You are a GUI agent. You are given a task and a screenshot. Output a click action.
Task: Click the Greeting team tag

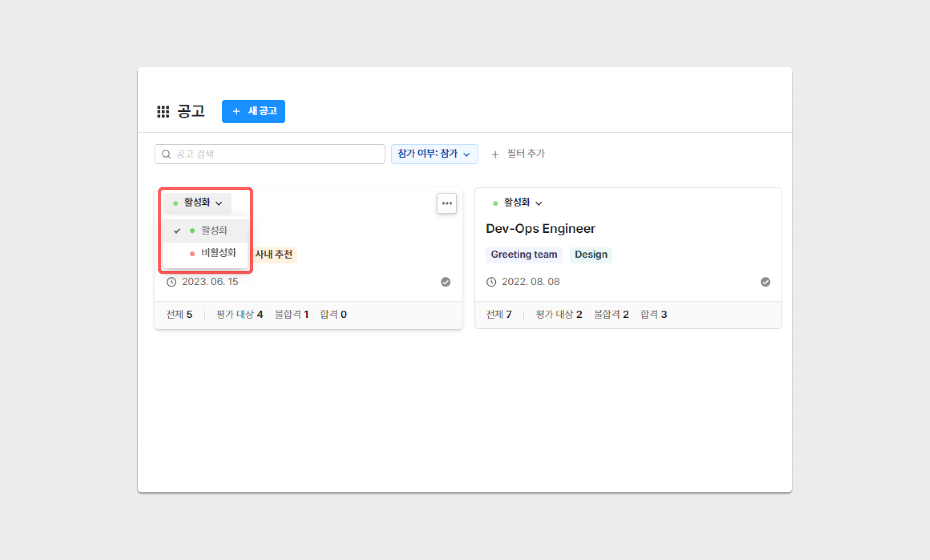click(x=523, y=255)
